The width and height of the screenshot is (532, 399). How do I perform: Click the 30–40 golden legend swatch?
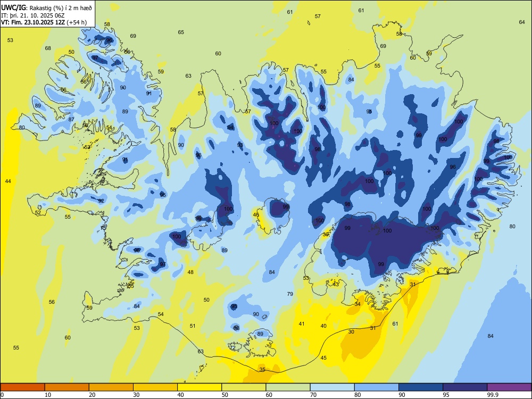point(155,387)
